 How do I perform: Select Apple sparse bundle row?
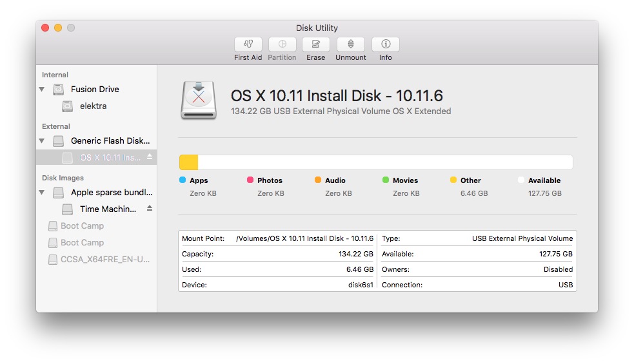pyautogui.click(x=96, y=192)
